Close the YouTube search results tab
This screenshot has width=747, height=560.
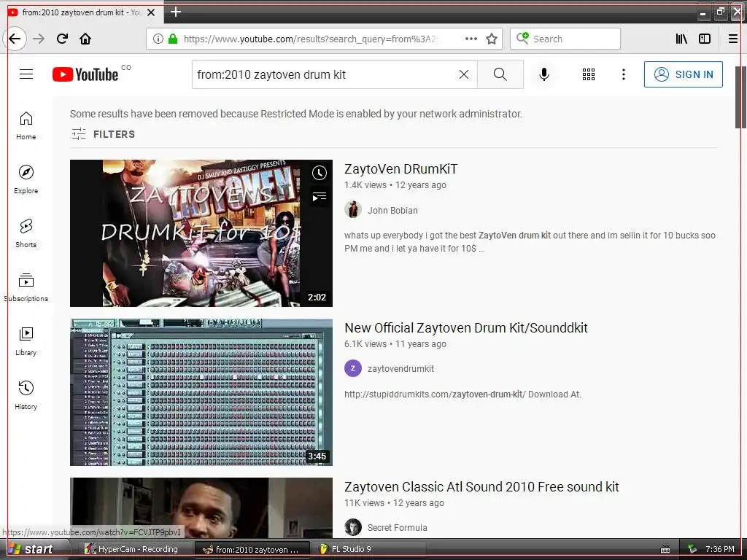click(x=151, y=12)
